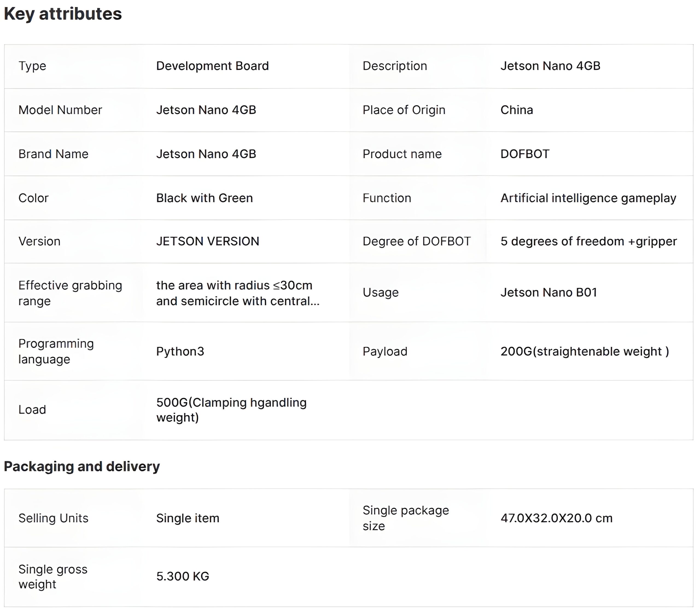Screen dimensions: 700x612
Task: Select '200G(straightenable weight )' value
Action: pyautogui.click(x=585, y=351)
